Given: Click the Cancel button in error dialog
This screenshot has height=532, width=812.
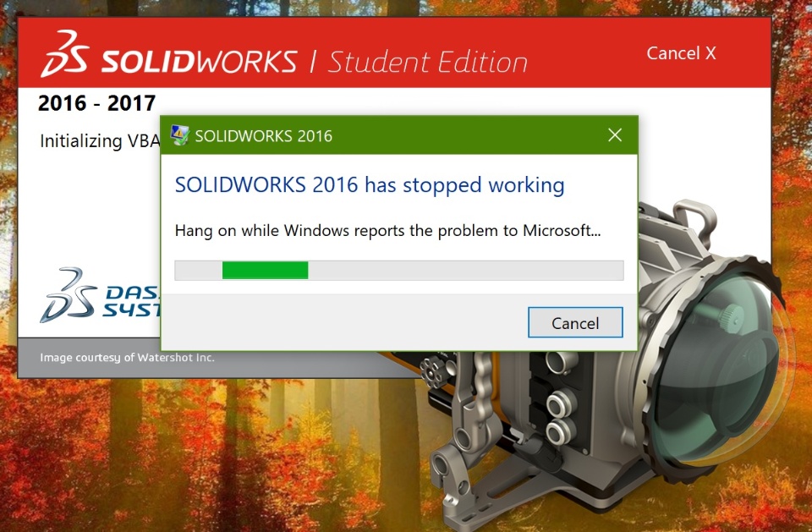Looking at the screenshot, I should [575, 322].
